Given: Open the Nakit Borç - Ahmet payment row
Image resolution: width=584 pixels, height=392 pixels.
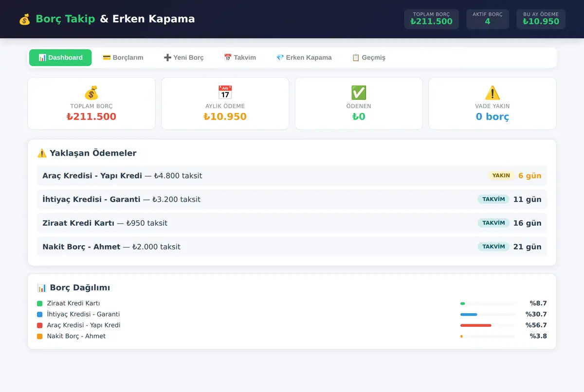Looking at the screenshot, I should [292, 247].
